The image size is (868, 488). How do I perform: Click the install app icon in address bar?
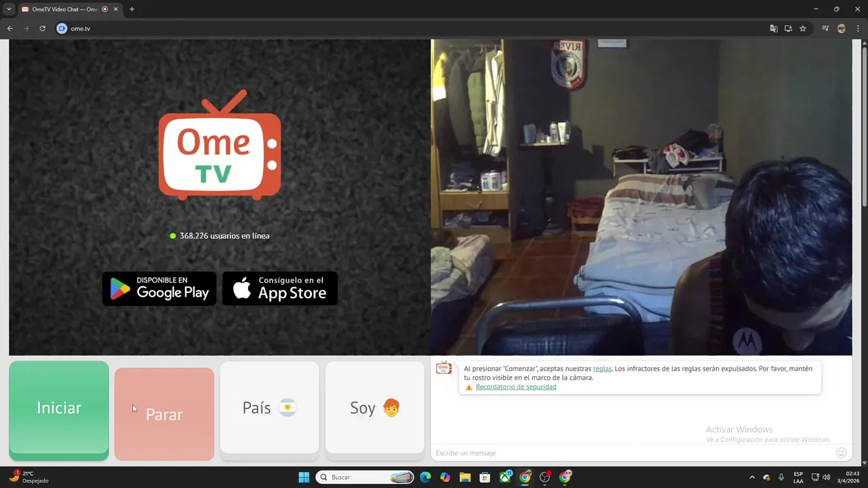coord(788,28)
